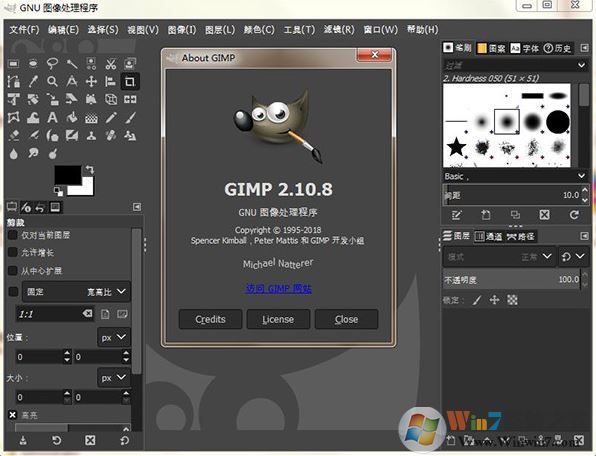Click the refresh brushes icon
This screenshot has width=596, height=456.
click(574, 215)
